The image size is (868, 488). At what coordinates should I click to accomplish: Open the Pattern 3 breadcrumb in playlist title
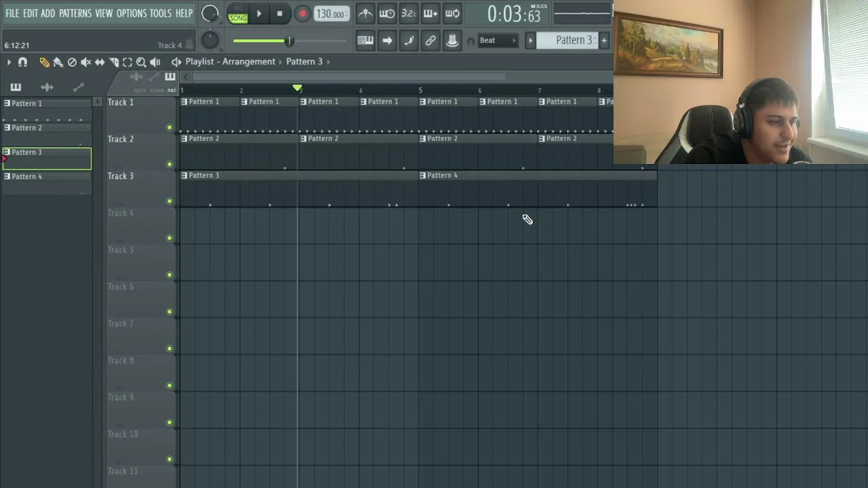(x=304, y=62)
